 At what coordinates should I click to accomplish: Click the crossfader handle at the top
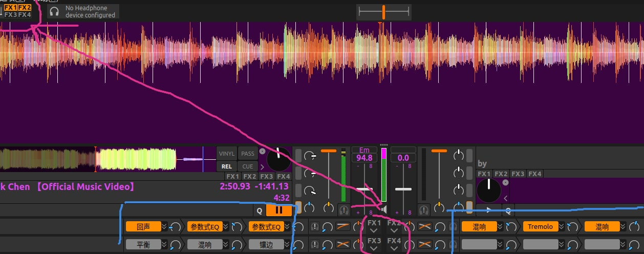pos(383,11)
